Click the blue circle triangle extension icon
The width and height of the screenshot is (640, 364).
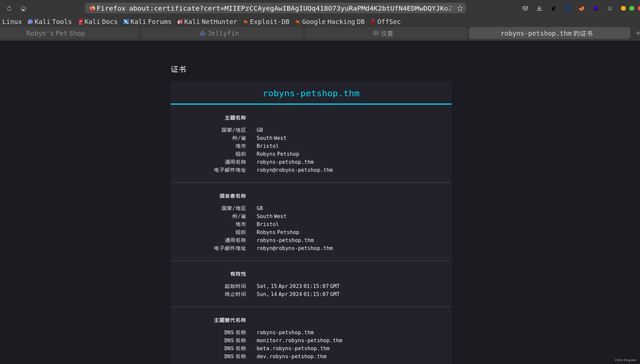[x=567, y=8]
